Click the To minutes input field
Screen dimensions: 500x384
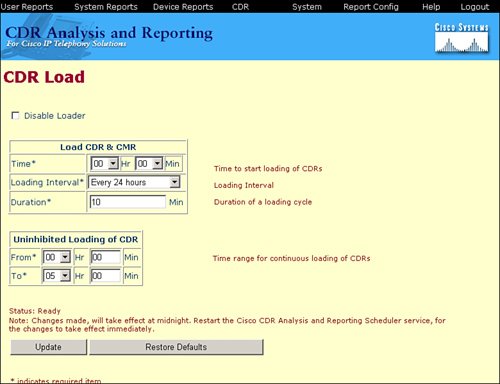(105, 276)
